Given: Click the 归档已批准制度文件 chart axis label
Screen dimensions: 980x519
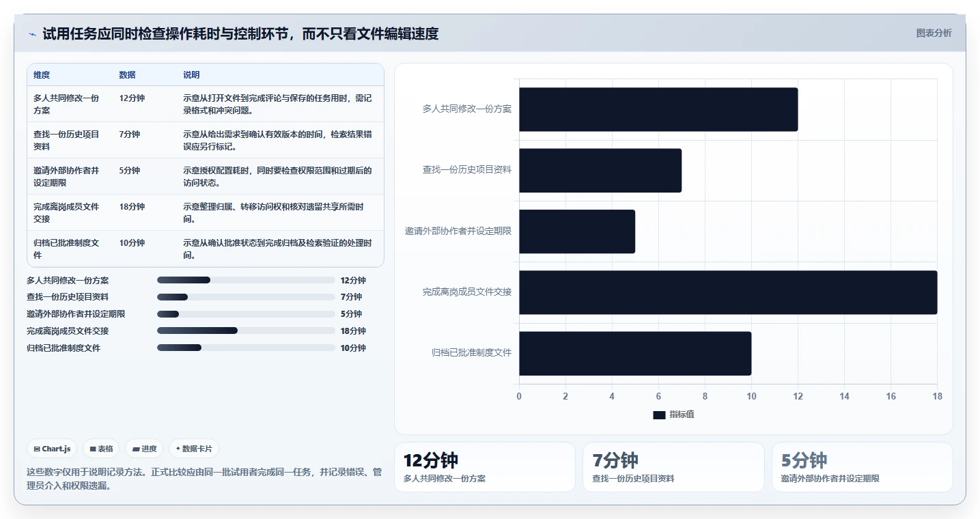Looking at the screenshot, I should 471,353.
